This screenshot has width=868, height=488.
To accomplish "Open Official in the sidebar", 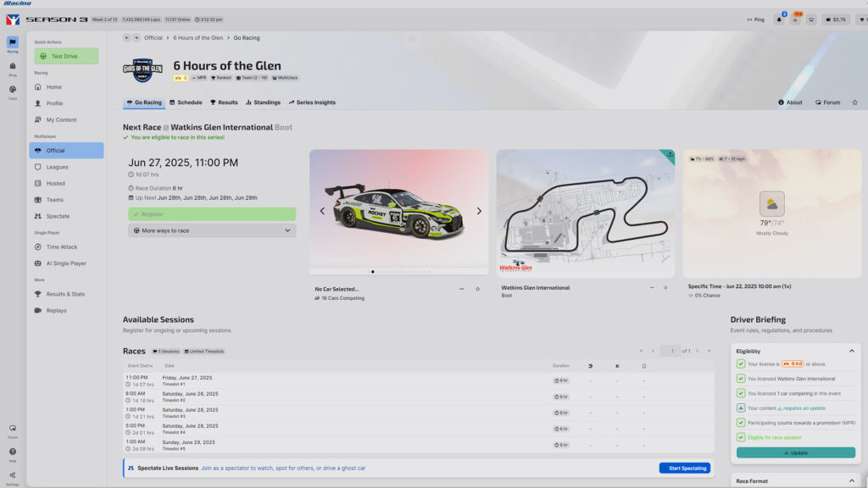I will 66,151.
